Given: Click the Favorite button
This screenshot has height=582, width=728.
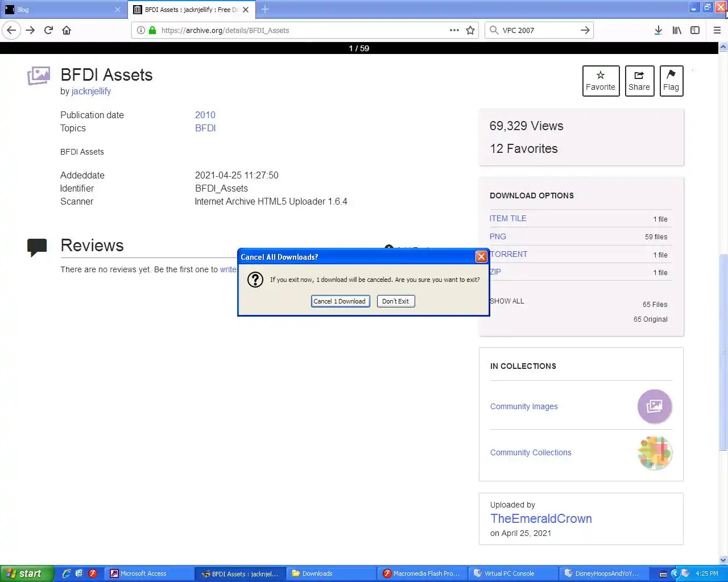Looking at the screenshot, I should 601,81.
